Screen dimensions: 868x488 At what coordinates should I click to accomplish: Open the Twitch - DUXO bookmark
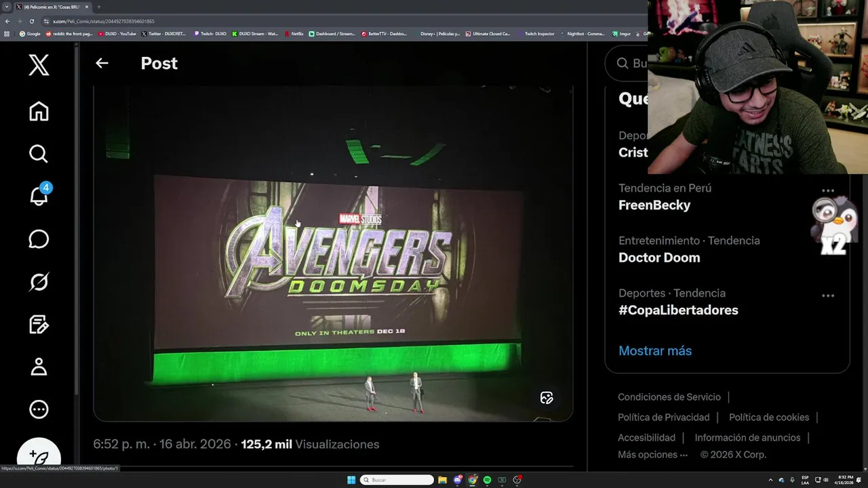pos(210,34)
